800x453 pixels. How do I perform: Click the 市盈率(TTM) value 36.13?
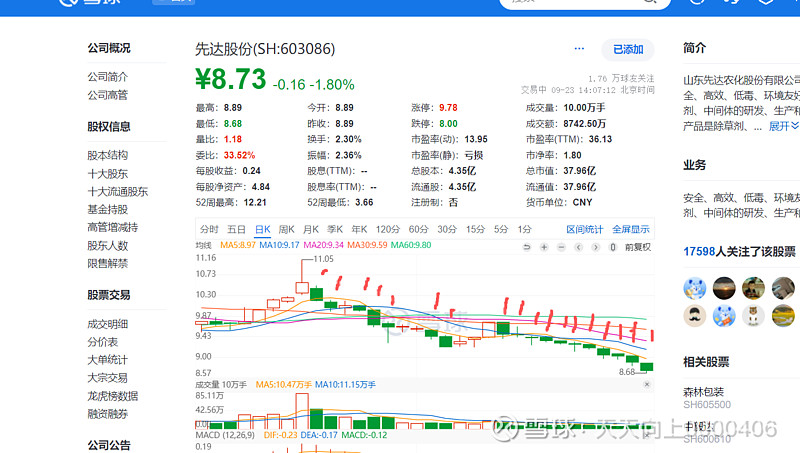click(x=600, y=139)
